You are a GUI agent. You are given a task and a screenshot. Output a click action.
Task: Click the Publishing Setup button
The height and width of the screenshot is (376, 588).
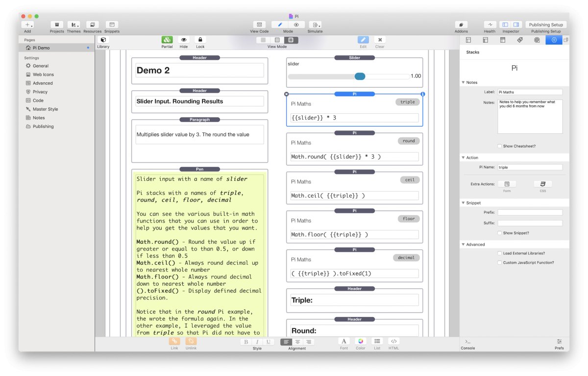pos(546,25)
